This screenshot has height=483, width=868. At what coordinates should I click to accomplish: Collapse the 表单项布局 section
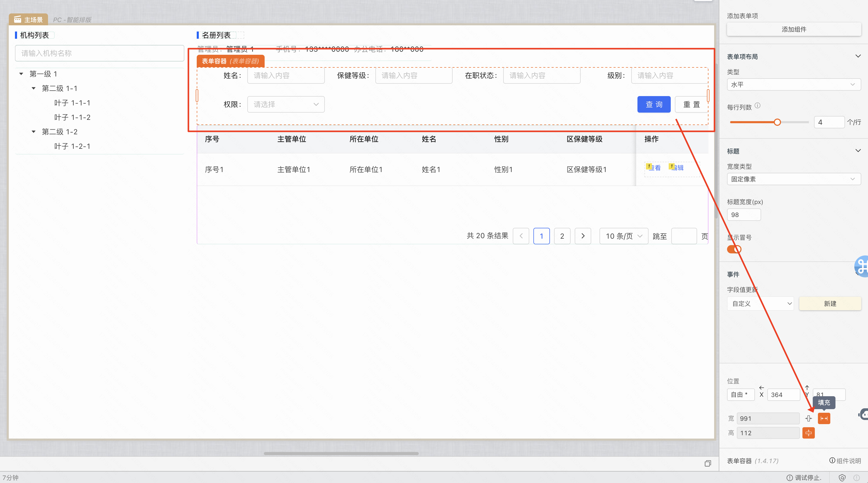coord(858,56)
